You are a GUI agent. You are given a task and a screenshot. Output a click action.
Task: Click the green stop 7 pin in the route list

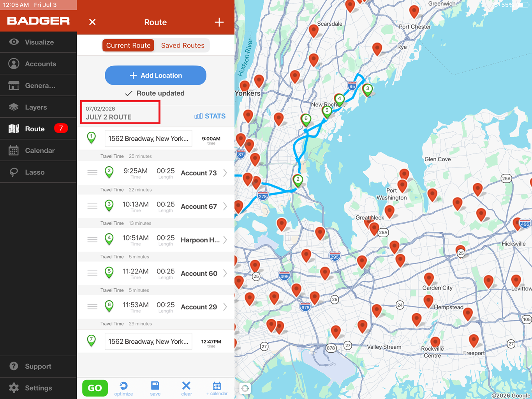pos(92,341)
